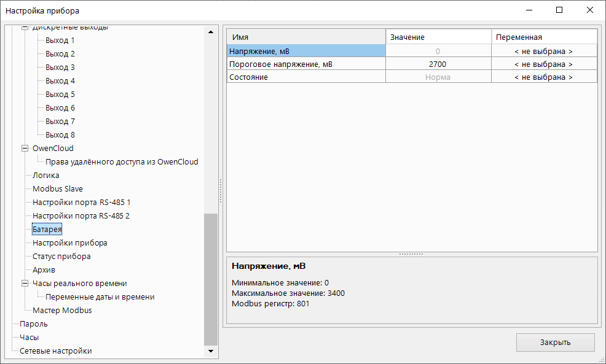Select Мастер Modbus item
Image resolution: width=606 pixels, height=364 pixels.
point(62,311)
